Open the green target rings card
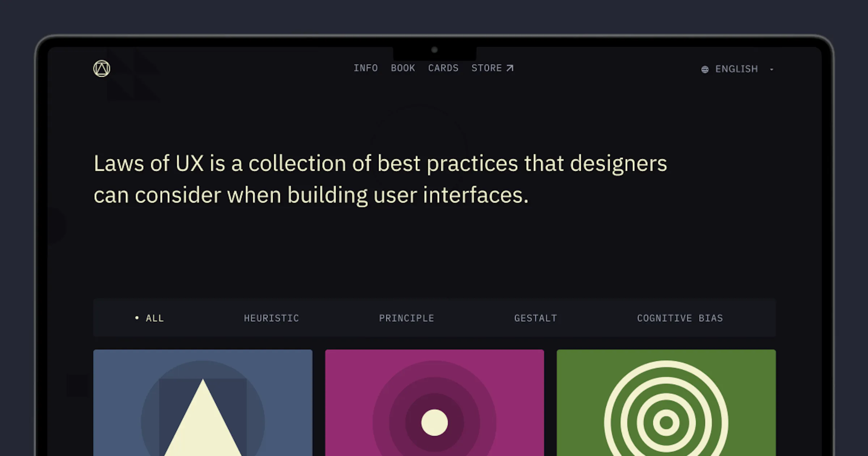Viewport: 868px width, 456px height. click(666, 403)
